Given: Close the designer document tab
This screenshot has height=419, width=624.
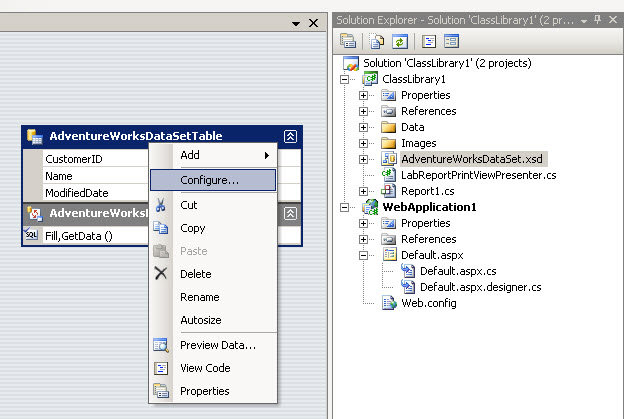Looking at the screenshot, I should (314, 23).
